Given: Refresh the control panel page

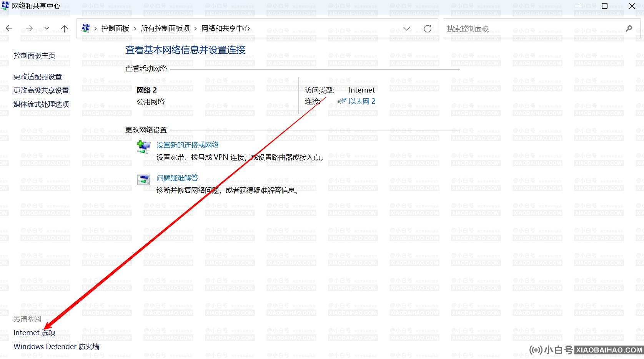Looking at the screenshot, I should coord(427,29).
